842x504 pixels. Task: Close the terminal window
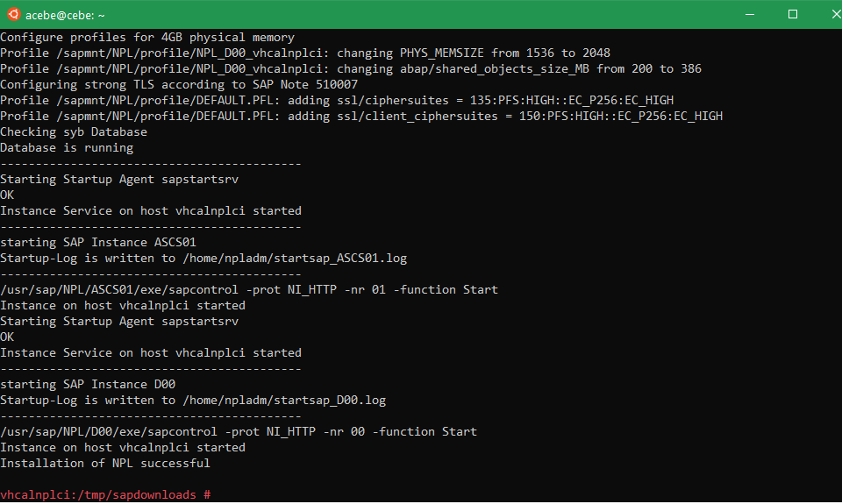[x=834, y=15]
